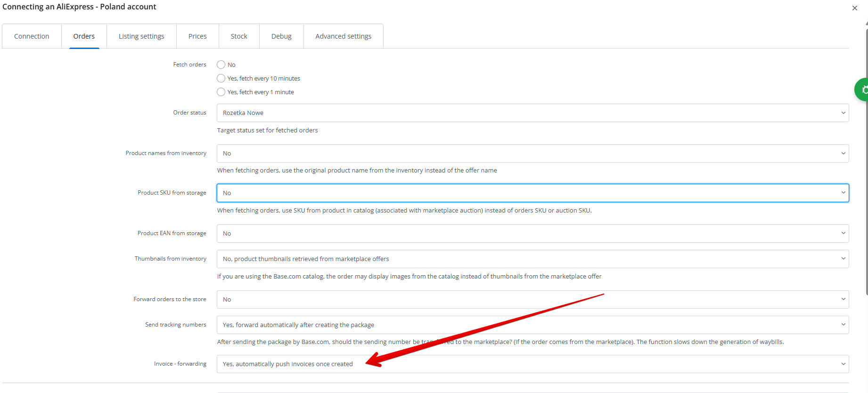
Task: Expand Send tracking numbers dropdown
Action: pyautogui.click(x=532, y=325)
